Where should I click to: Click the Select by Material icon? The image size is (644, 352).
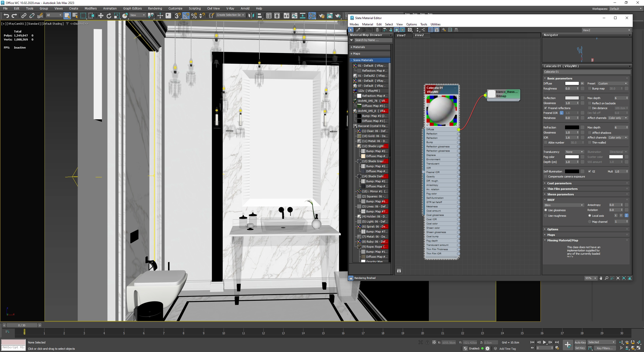[444, 30]
